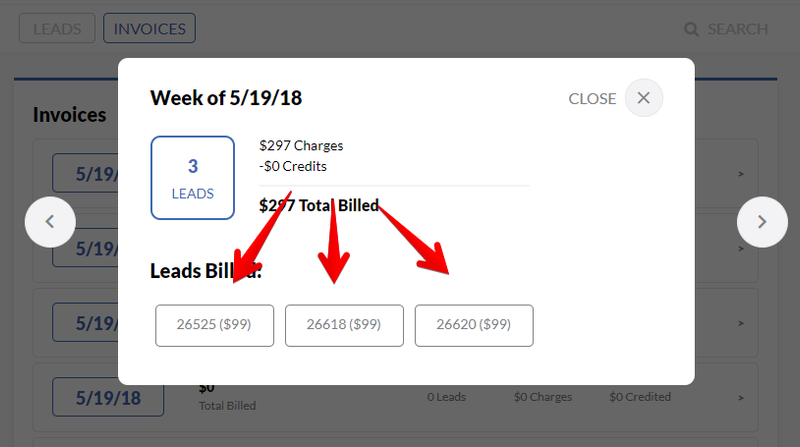Image resolution: width=800 pixels, height=447 pixels.
Task: Open billed lead 26618 ($99)
Action: click(344, 326)
